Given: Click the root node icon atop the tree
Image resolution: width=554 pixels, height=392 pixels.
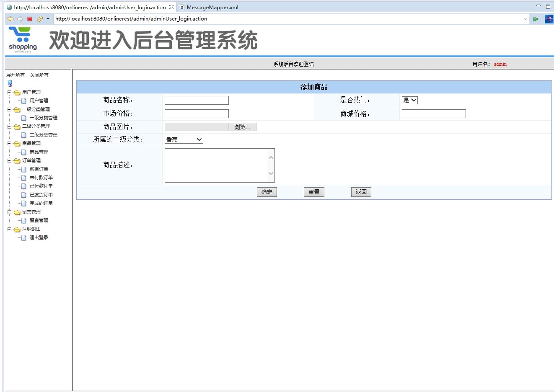Looking at the screenshot, I should click(x=10, y=83).
